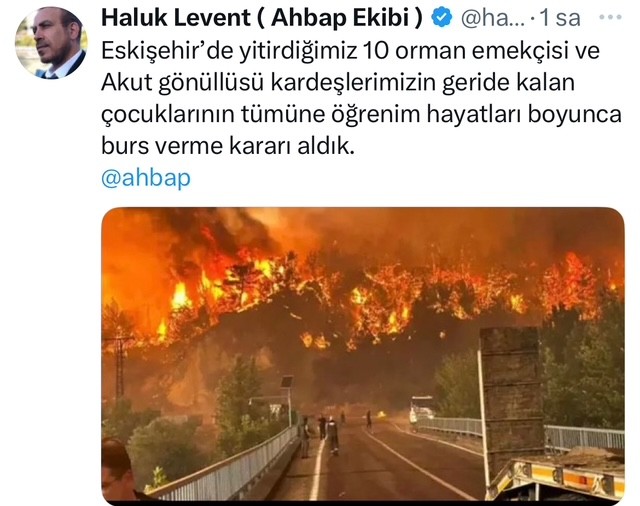The image size is (640, 506).
Task: Open Haluk Levent's profile picture
Action: coord(51,42)
